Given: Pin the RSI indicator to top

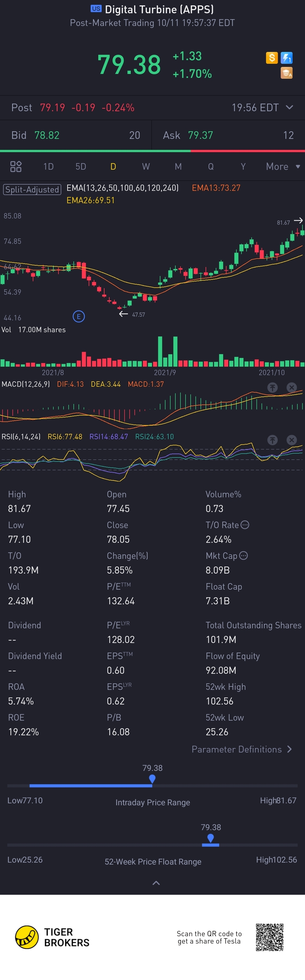Looking at the screenshot, I should [272, 440].
